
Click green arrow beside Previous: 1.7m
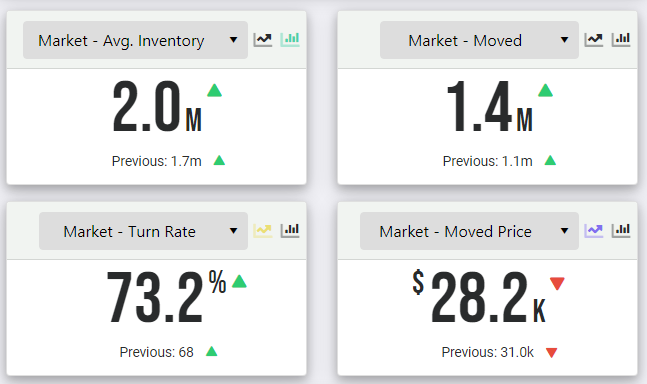click(x=219, y=160)
